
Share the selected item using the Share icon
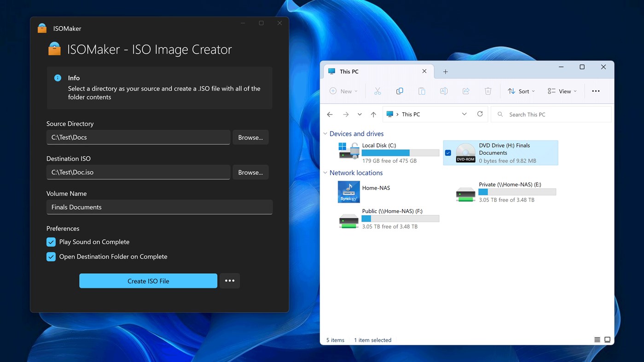pyautogui.click(x=466, y=91)
